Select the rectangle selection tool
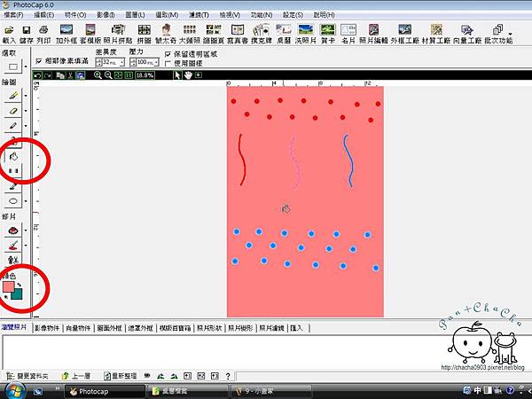Screen dimensions: 532x399 coord(13,66)
